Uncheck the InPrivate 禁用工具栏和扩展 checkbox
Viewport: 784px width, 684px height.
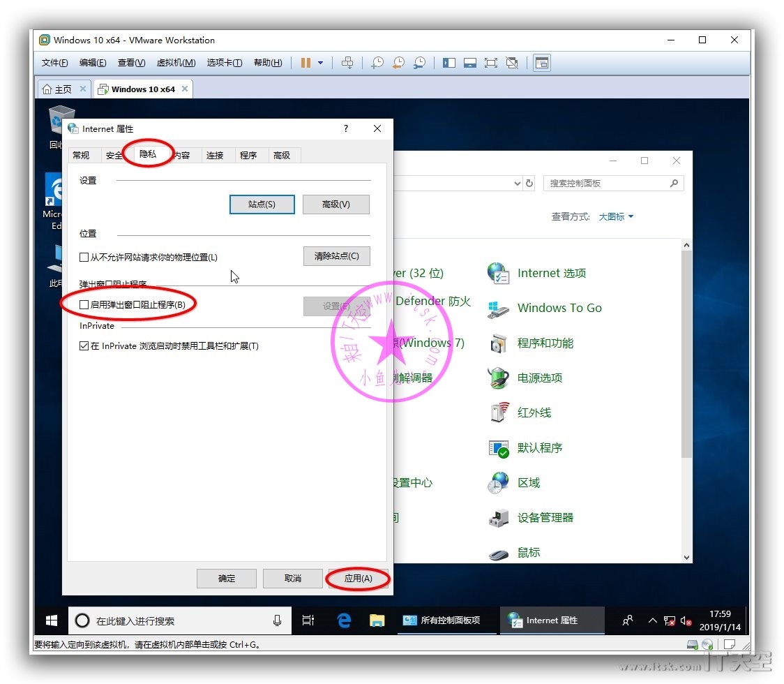pos(84,345)
